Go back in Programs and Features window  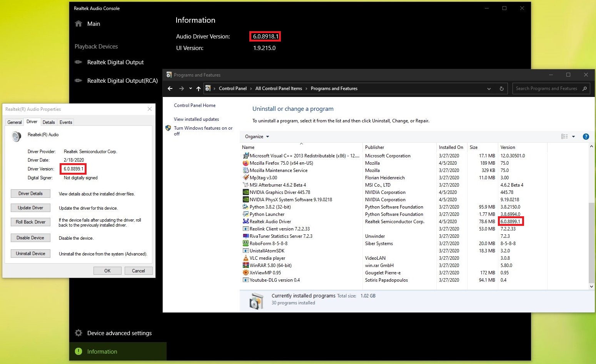click(170, 88)
